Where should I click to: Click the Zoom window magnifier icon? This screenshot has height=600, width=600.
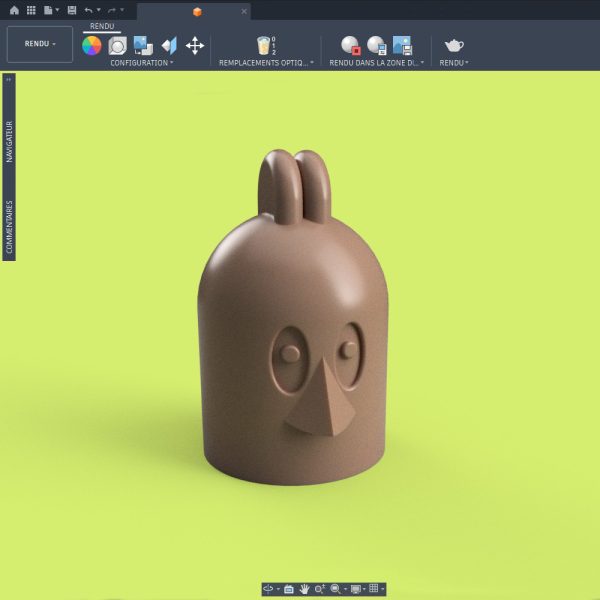335,589
